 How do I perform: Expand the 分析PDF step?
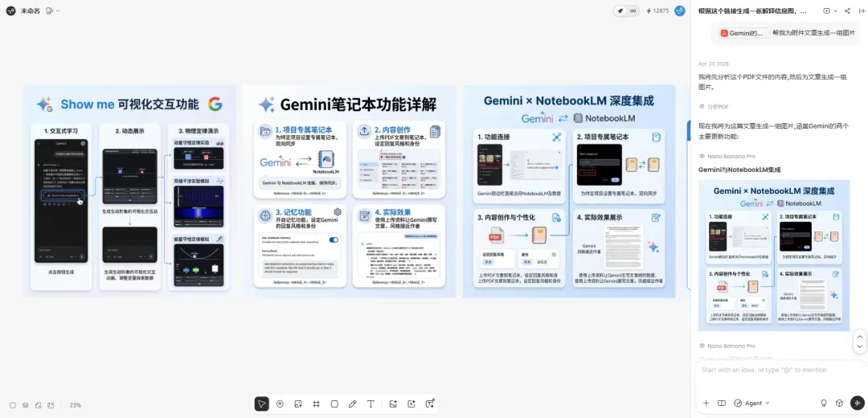tap(714, 106)
